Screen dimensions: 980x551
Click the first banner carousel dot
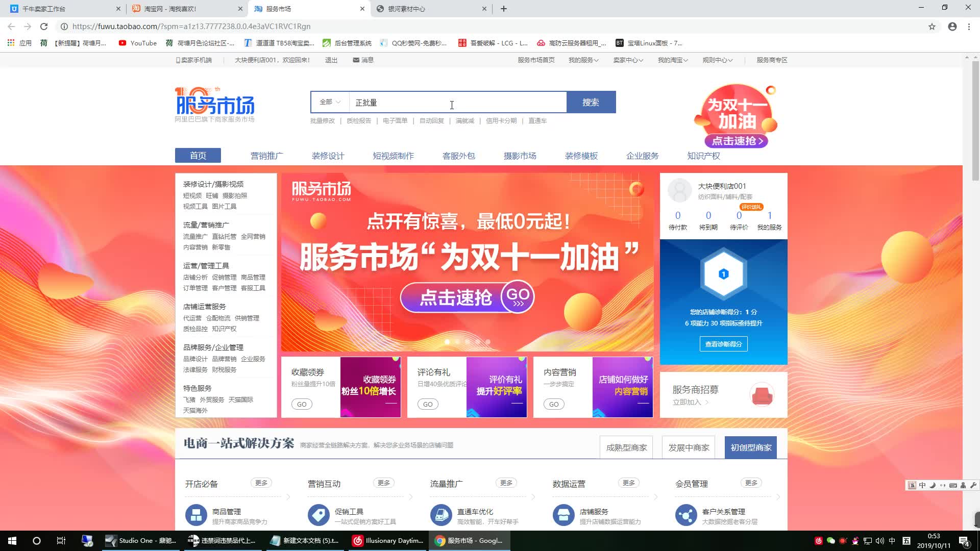pos(447,342)
